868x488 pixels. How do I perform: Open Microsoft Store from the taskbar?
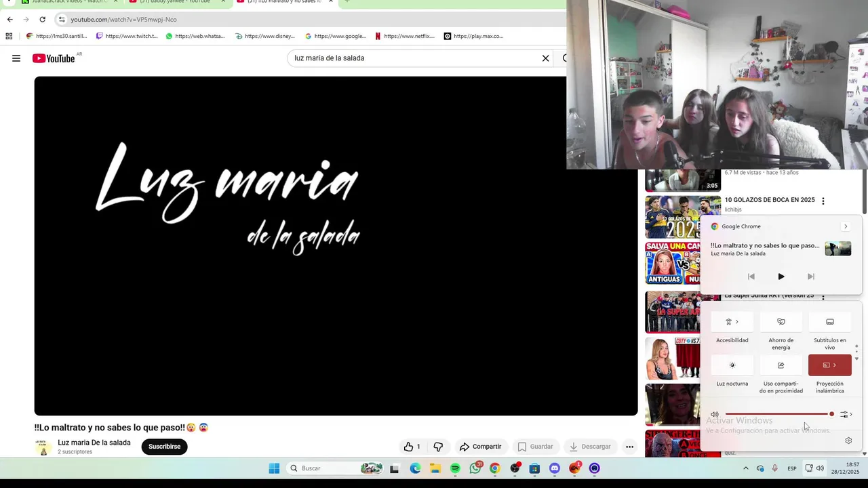point(534,468)
